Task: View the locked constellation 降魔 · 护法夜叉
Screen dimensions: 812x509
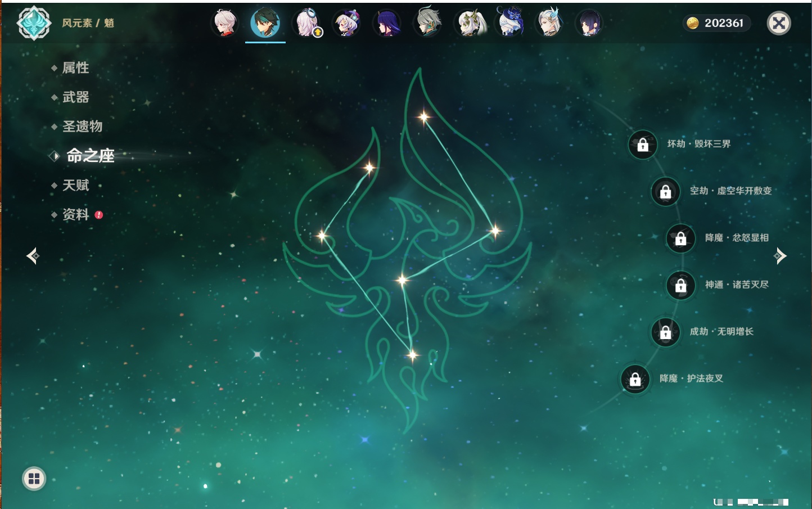Action: (635, 379)
